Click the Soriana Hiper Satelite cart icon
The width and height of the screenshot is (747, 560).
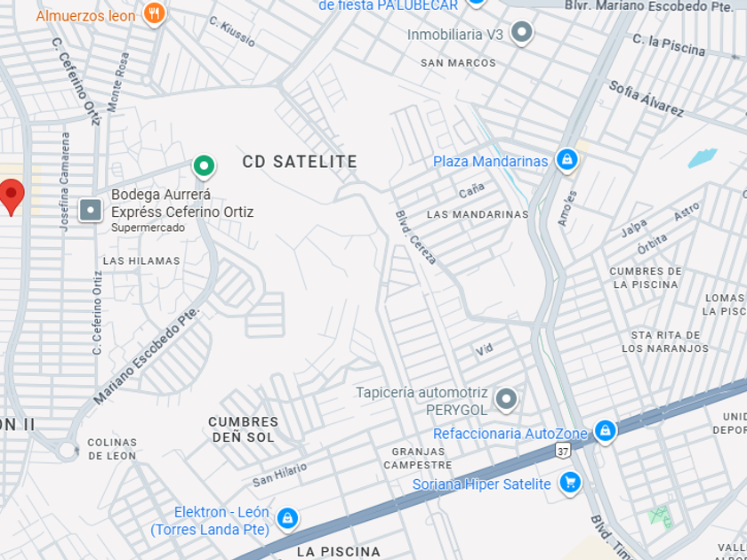tap(570, 484)
